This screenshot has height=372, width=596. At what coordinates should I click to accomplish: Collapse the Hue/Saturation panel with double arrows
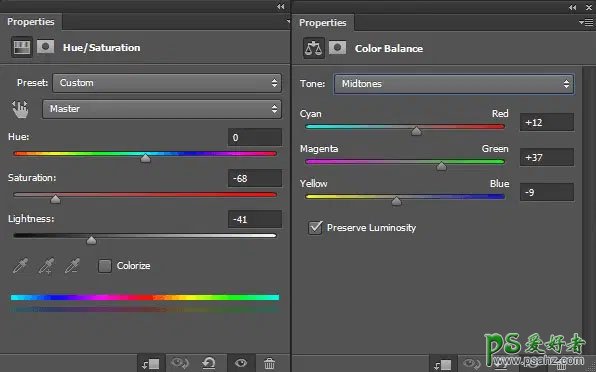pyautogui.click(x=281, y=6)
